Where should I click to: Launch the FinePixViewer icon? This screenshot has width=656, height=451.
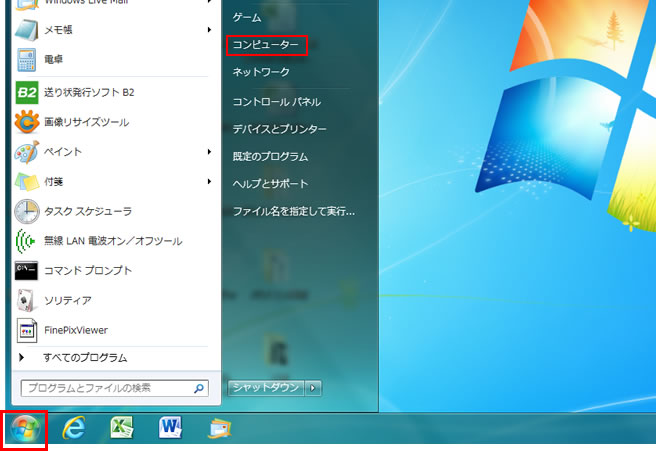coord(27,330)
